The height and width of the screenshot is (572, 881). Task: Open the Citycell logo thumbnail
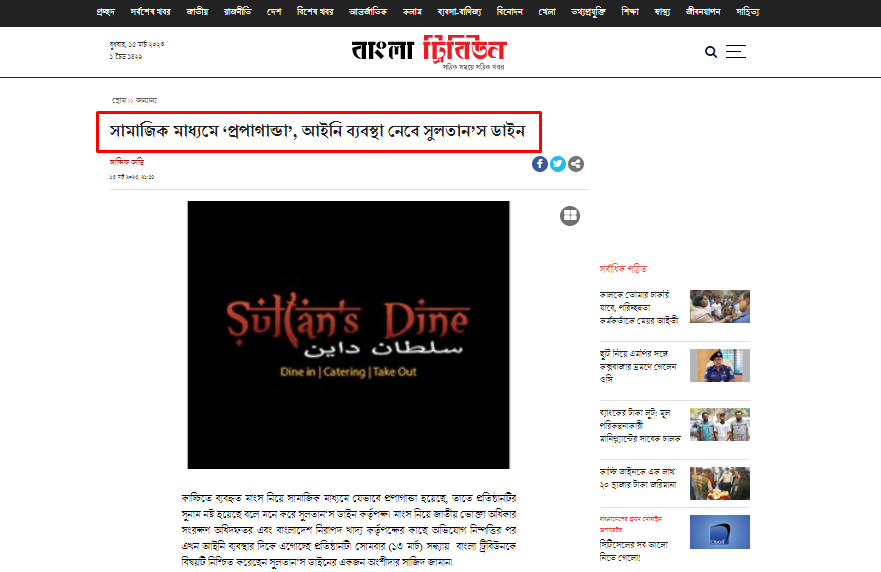click(720, 532)
